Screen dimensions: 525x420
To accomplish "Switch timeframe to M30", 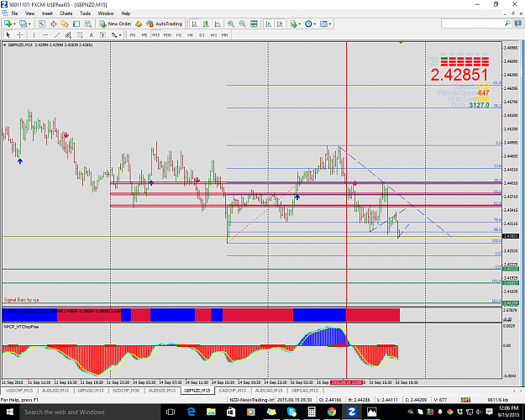I will click(x=167, y=34).
